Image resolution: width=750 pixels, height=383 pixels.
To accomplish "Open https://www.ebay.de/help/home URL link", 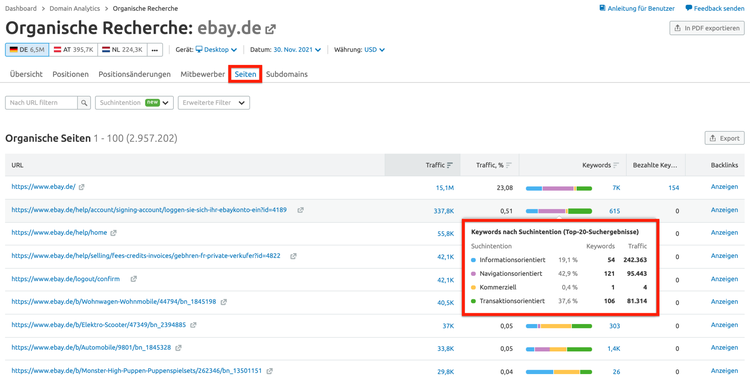I will pos(59,233).
